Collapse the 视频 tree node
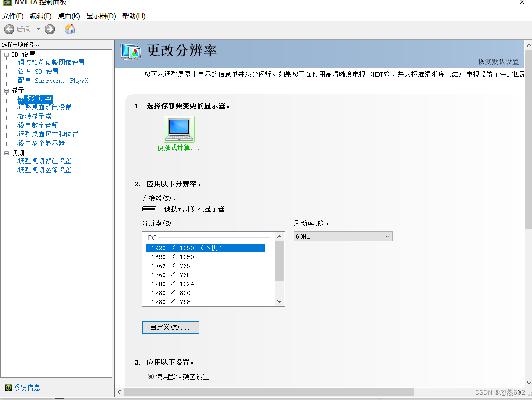 tap(6, 153)
